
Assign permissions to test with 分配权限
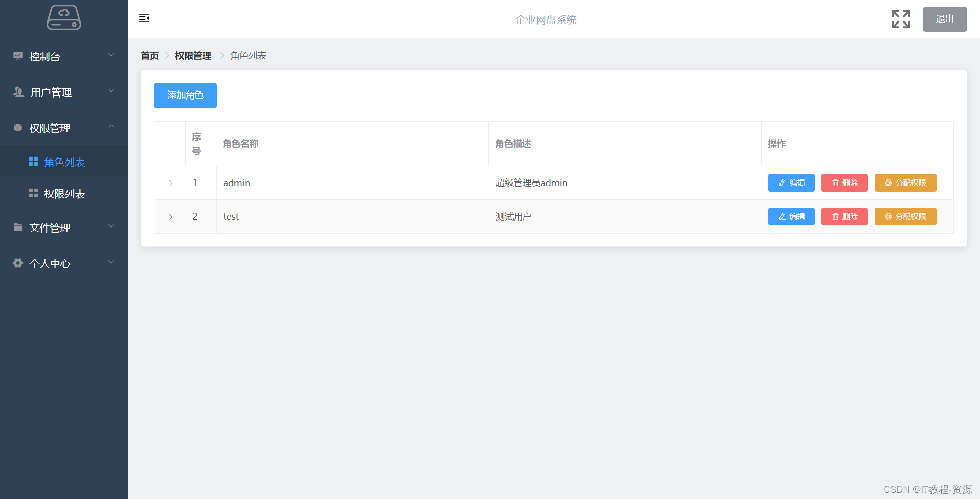click(x=905, y=216)
